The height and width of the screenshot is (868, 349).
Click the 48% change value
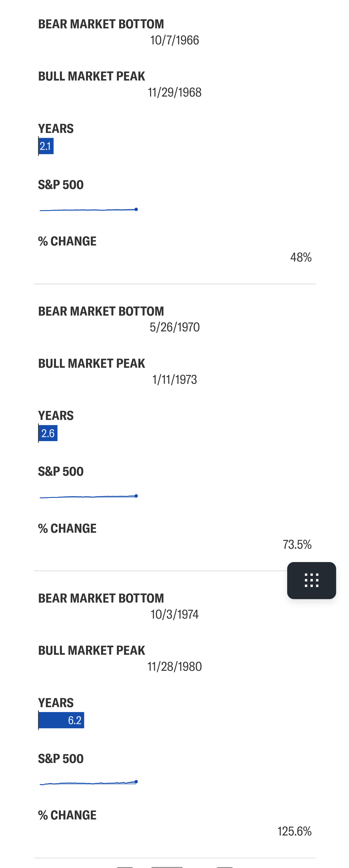(301, 257)
